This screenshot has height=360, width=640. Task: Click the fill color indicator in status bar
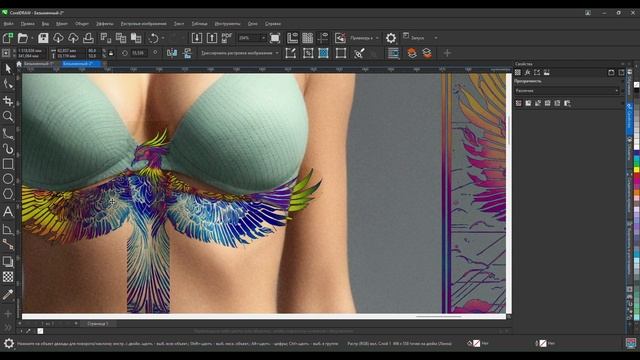(476, 343)
